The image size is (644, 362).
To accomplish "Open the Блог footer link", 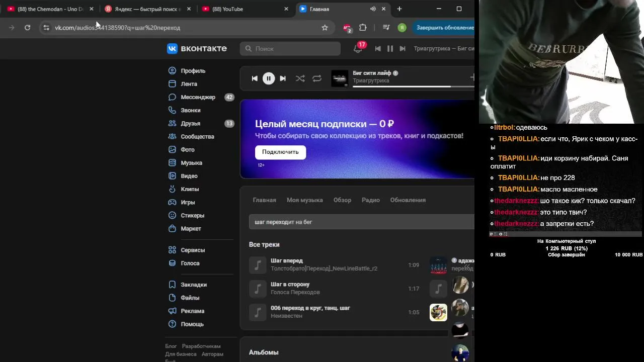I will point(171,346).
